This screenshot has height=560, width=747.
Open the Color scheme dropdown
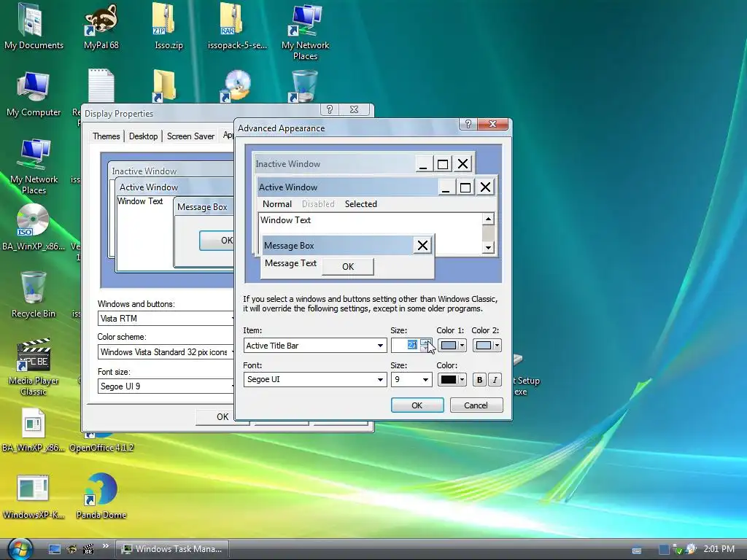click(166, 352)
